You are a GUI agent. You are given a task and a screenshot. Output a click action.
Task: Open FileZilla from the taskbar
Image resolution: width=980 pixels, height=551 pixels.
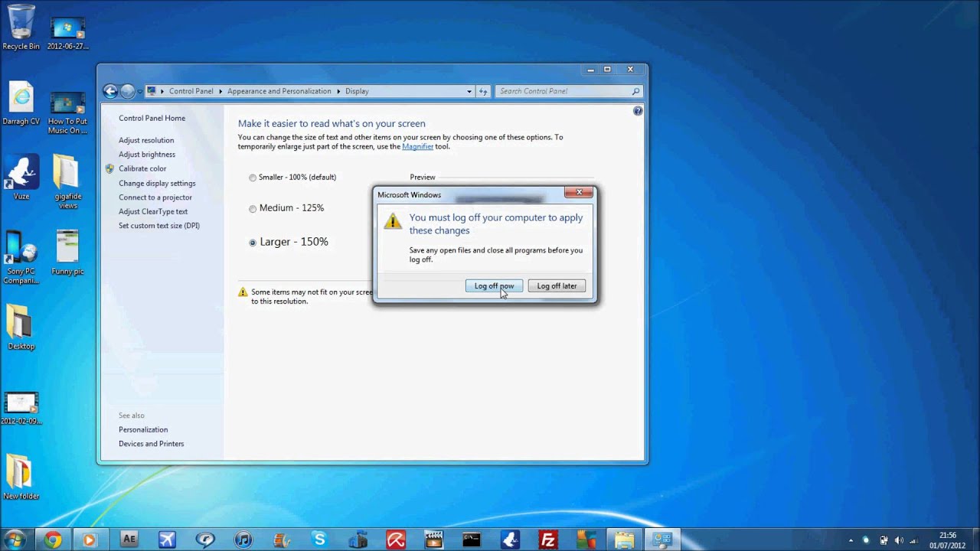[x=548, y=540]
